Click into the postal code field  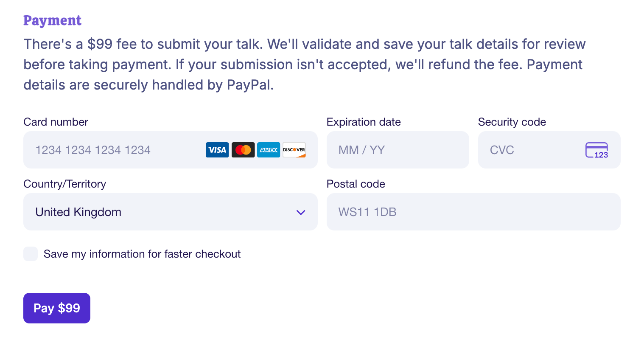pos(473,212)
